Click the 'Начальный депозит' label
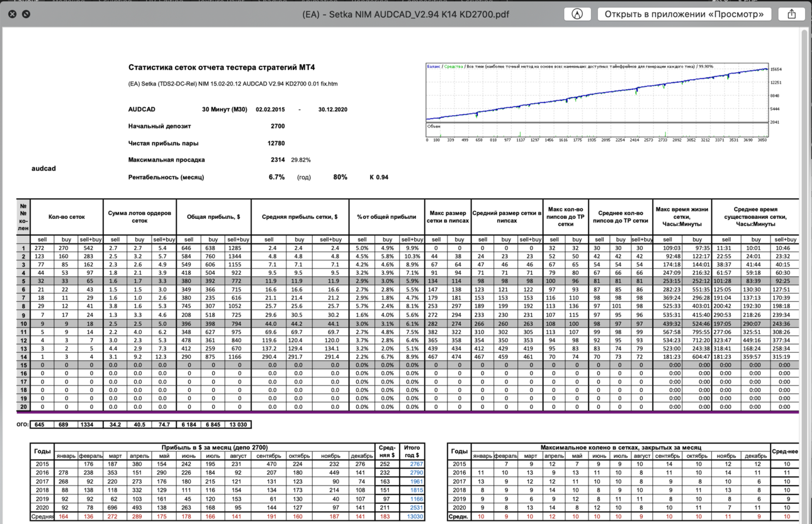Viewport: 812px width, 524px height. click(x=159, y=126)
